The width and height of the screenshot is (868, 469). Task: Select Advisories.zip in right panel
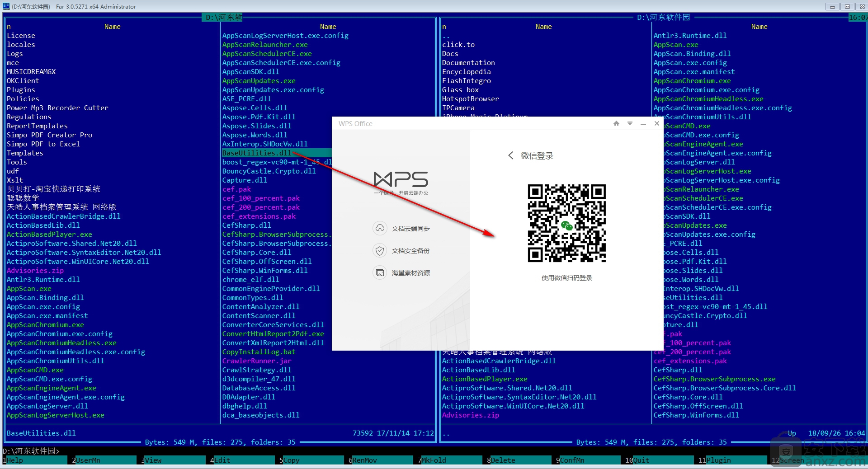(470, 415)
